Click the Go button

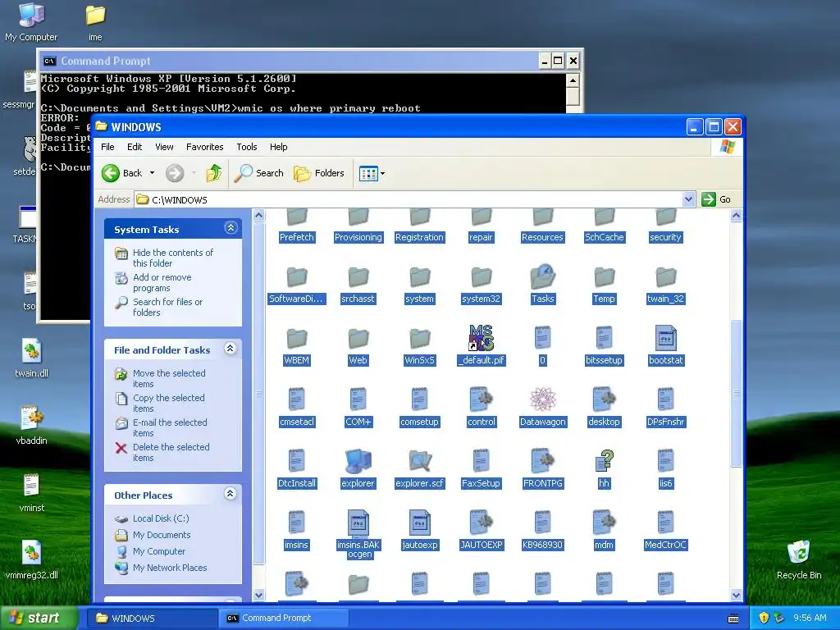tap(717, 199)
